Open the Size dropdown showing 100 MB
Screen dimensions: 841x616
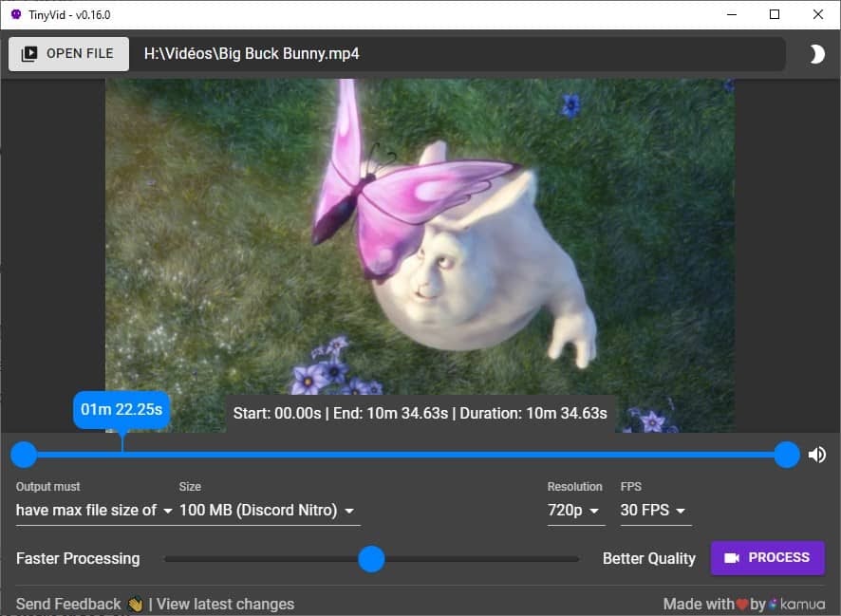269,511
